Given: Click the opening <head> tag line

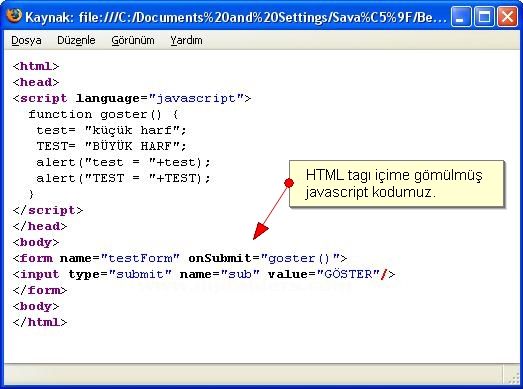Looking at the screenshot, I should [36, 82].
